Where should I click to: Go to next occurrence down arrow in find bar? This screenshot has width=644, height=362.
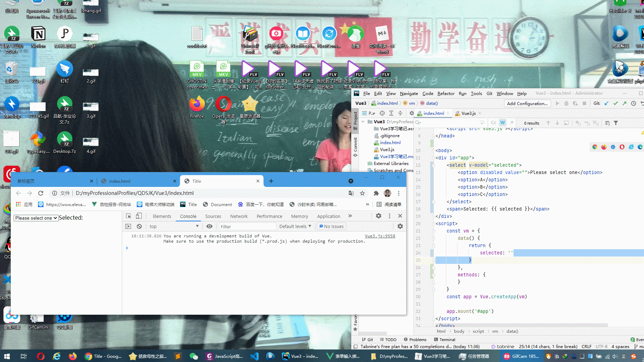557,123
